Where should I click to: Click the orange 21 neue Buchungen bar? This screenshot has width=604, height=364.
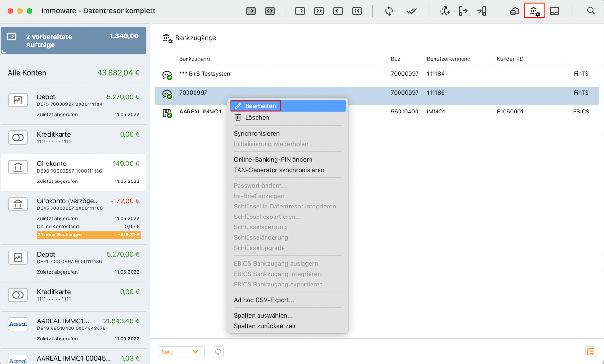[x=89, y=235]
